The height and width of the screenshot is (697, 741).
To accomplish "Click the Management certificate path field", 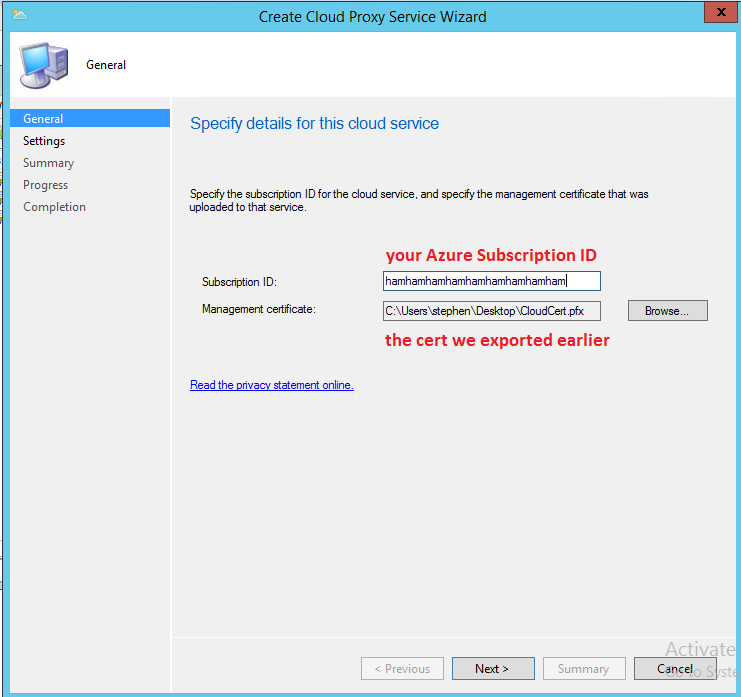I will [491, 311].
